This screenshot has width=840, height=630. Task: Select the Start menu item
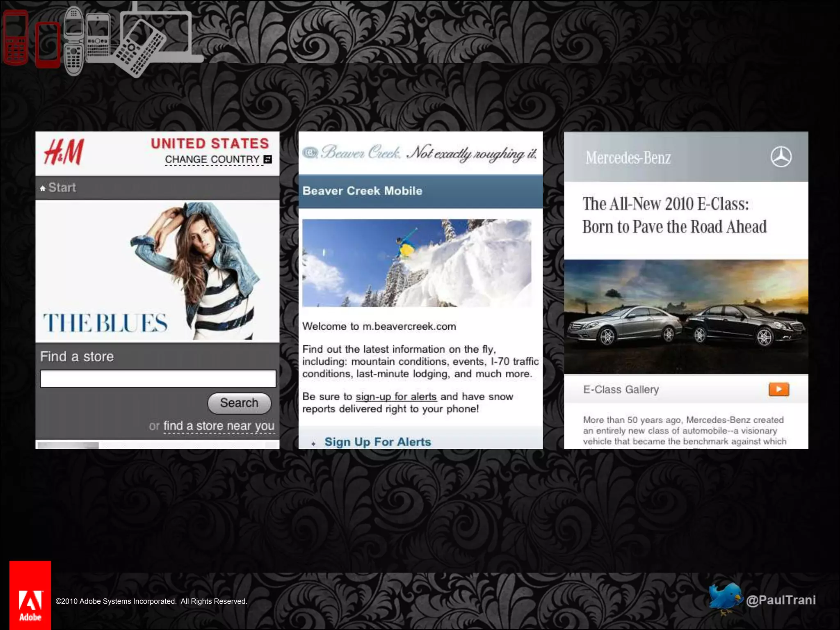point(62,187)
